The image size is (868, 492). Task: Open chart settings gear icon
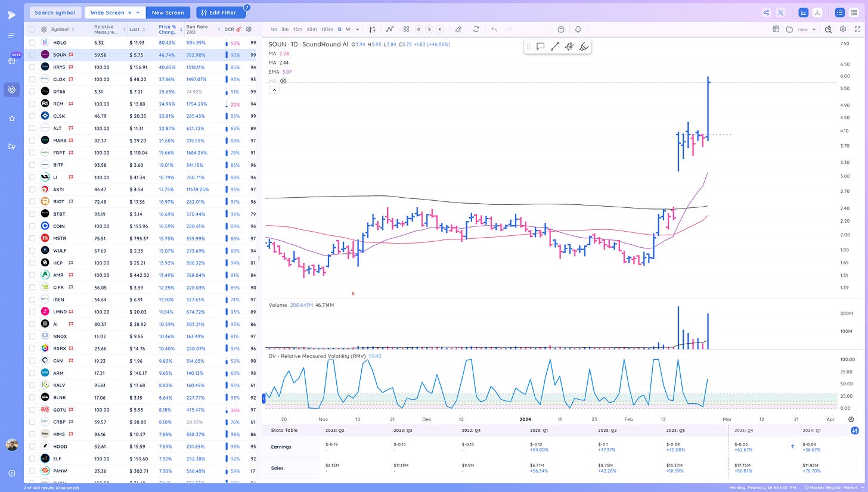point(843,29)
